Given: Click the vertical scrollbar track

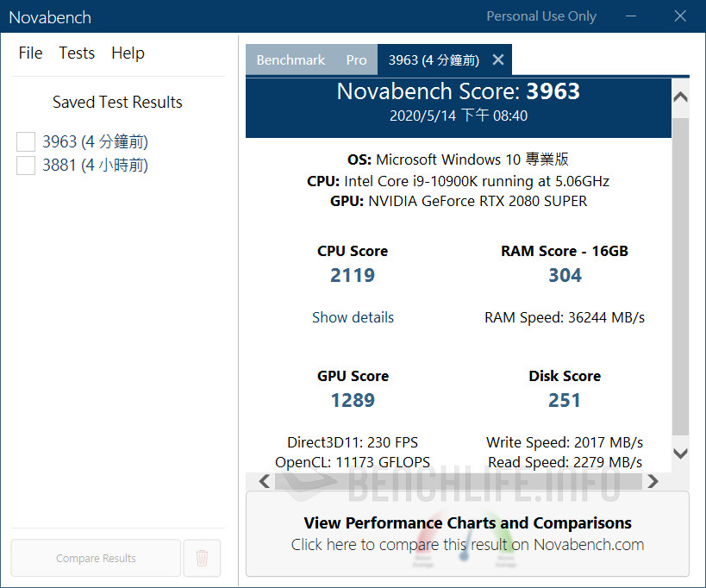Looking at the screenshot, I should [x=680, y=276].
